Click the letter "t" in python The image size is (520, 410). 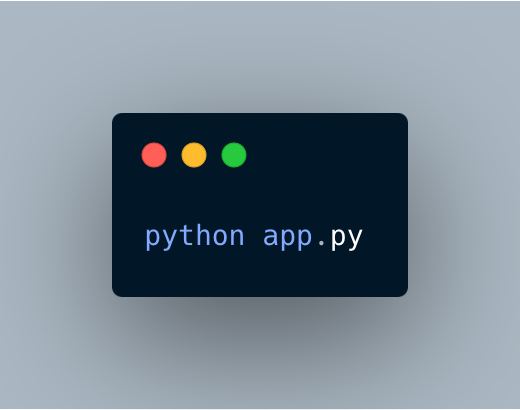point(186,236)
